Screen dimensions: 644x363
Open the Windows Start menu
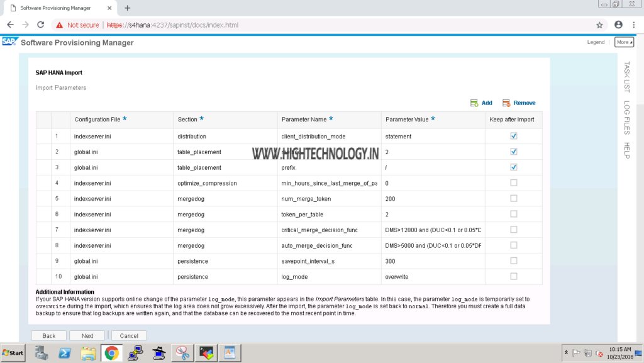coord(13,353)
